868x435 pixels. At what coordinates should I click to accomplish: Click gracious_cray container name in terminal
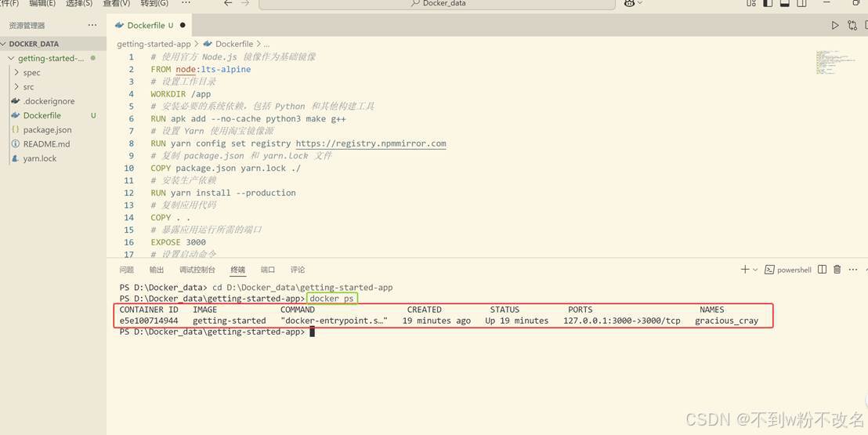pos(726,321)
